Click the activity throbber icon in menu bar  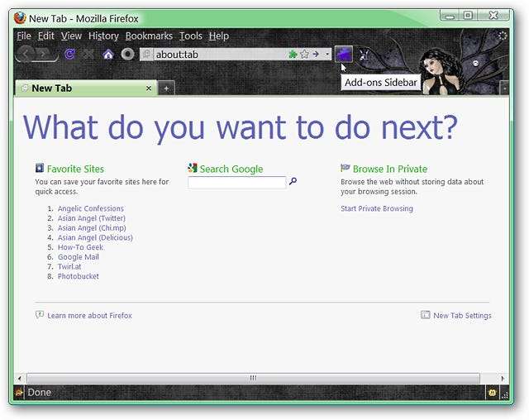tap(503, 36)
